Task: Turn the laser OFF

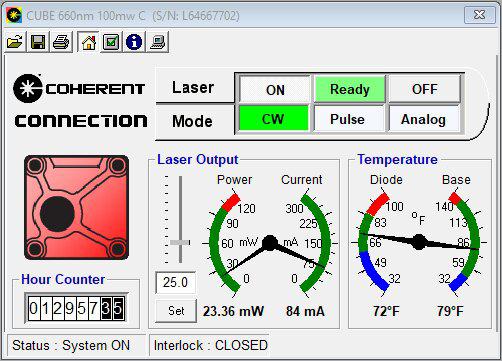Action: coord(425,89)
